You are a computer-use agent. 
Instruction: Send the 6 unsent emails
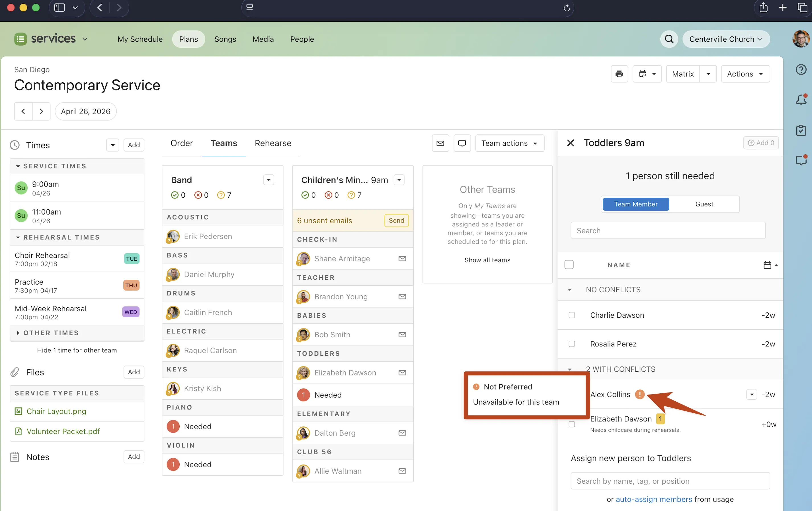pyautogui.click(x=396, y=220)
